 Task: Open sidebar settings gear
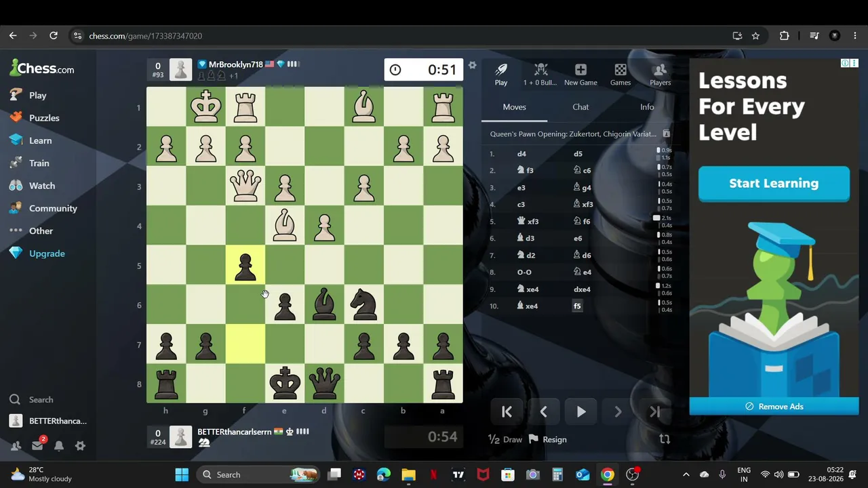80,446
